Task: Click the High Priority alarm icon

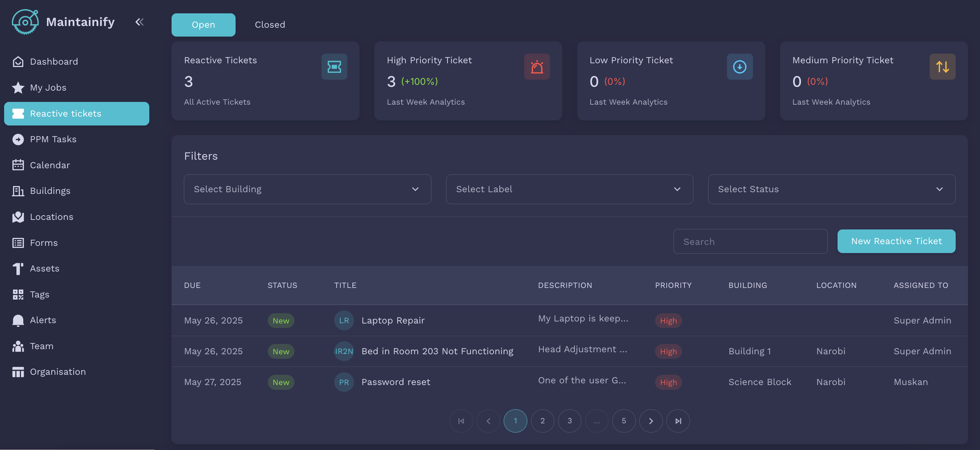Action: click(537, 67)
